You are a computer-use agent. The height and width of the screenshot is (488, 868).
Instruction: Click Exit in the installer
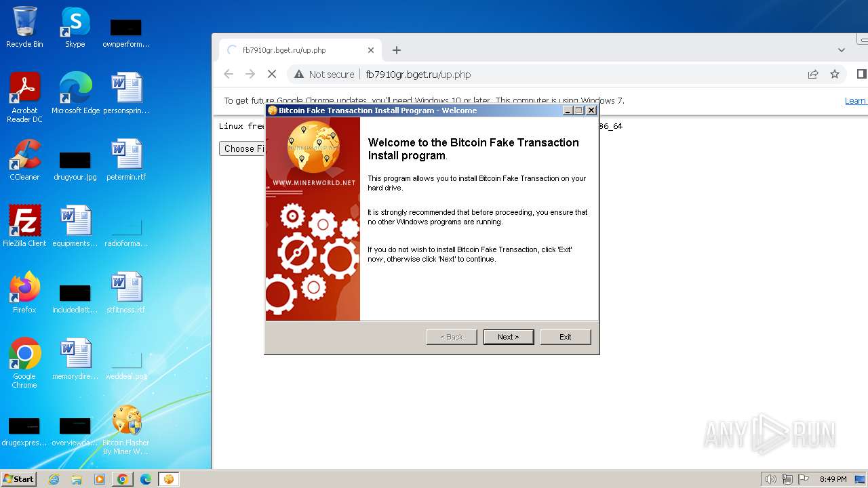click(566, 337)
